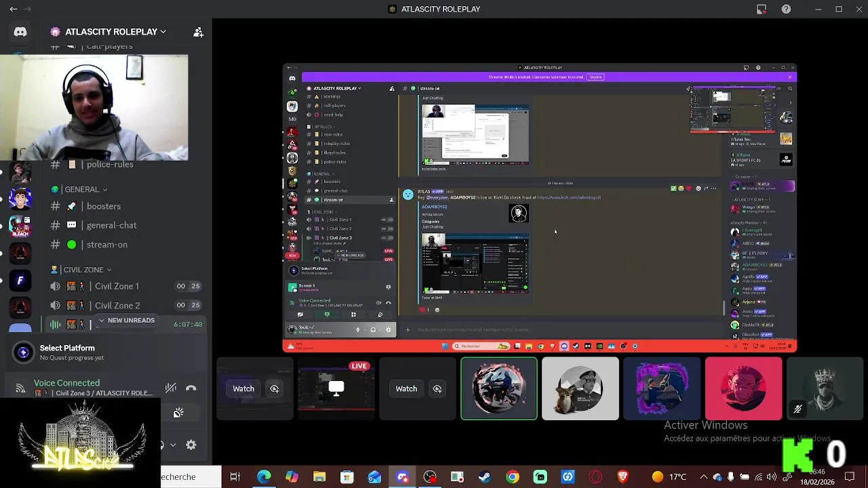The image size is (868, 488).
Task: Select the officer-with-dog avatar participant tile
Action: coord(580,388)
